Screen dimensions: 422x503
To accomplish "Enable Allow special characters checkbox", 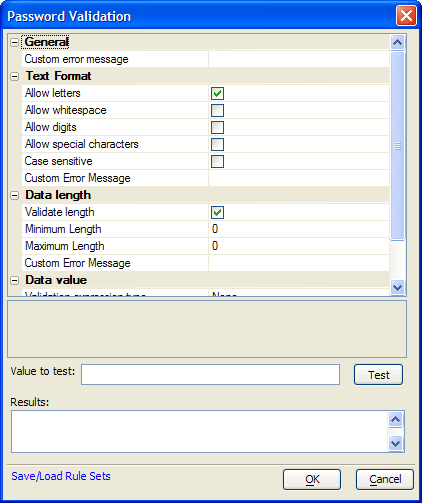I will coord(217,144).
